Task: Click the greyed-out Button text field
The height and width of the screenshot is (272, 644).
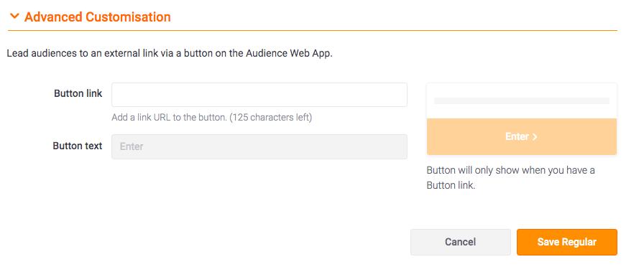Action: (259, 146)
